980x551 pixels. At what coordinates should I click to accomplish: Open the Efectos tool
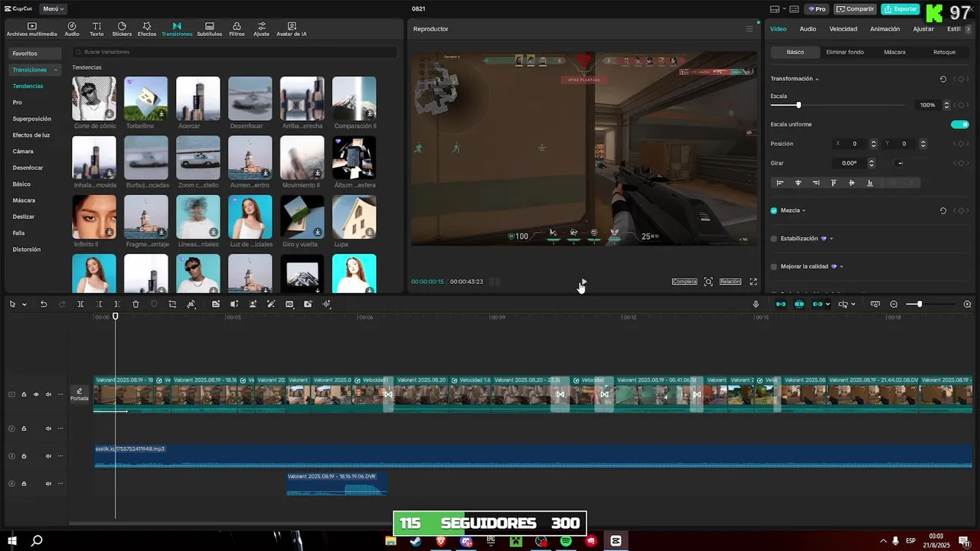(147, 29)
